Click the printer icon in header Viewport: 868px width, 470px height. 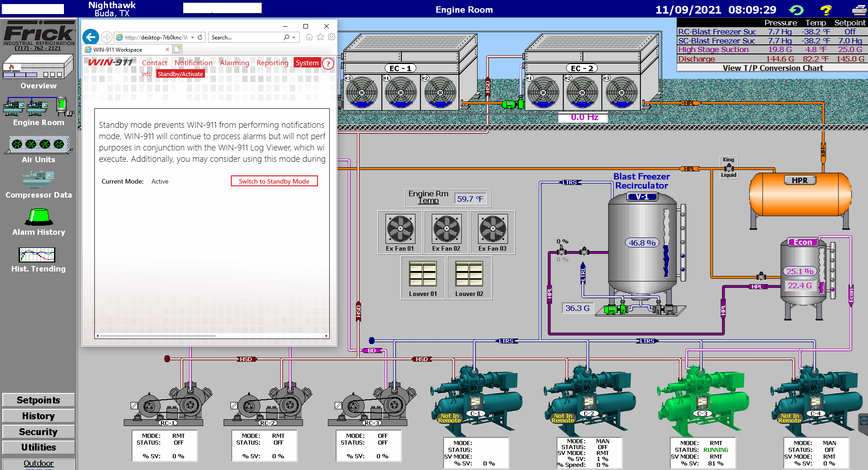click(859, 10)
